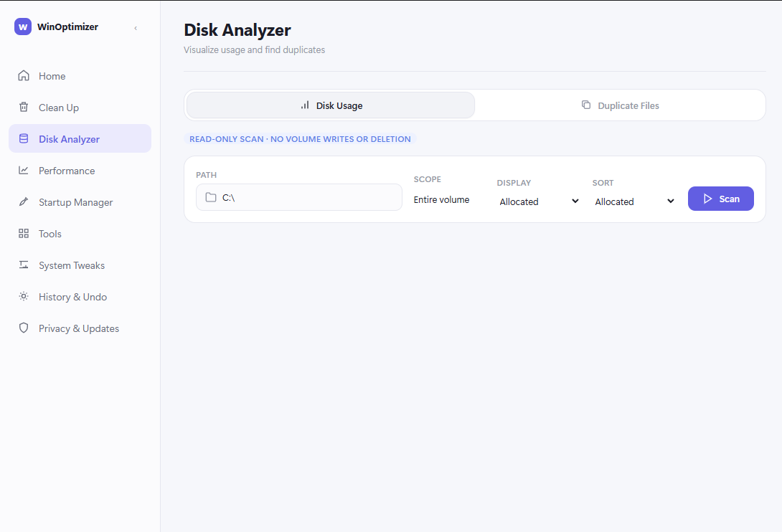
Task: Click the read-only scan notice badge
Action: point(300,139)
